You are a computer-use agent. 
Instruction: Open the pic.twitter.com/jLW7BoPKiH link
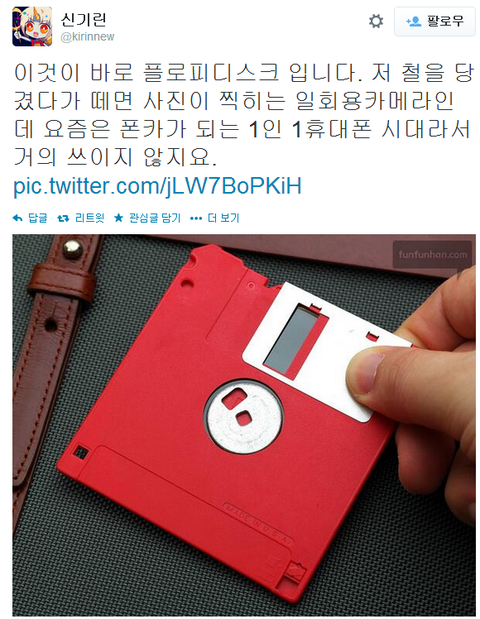pos(158,186)
